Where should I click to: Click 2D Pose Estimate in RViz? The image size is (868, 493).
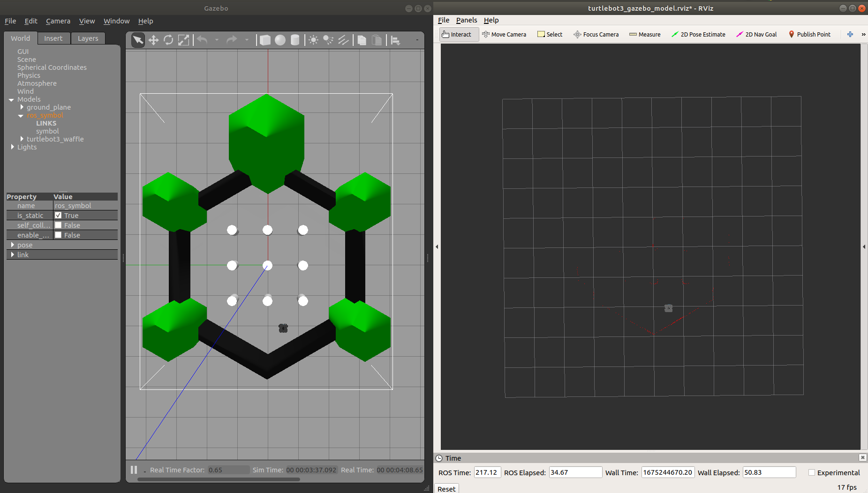point(698,34)
